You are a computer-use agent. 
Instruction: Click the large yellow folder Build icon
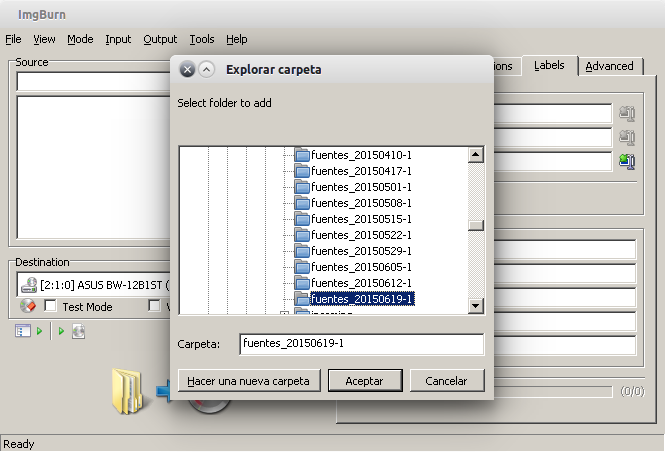tap(127, 391)
